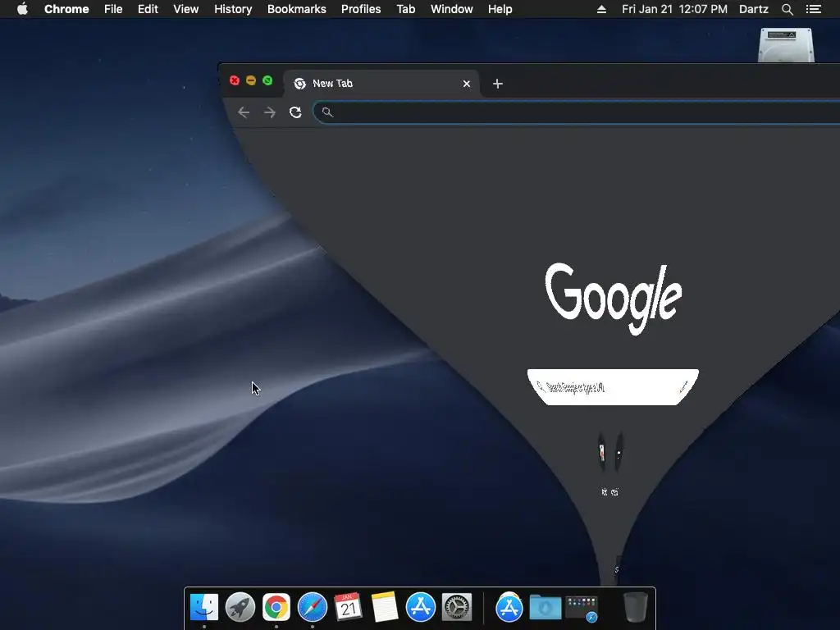
Task: Open the Chrome application menu
Action: [x=66, y=9]
